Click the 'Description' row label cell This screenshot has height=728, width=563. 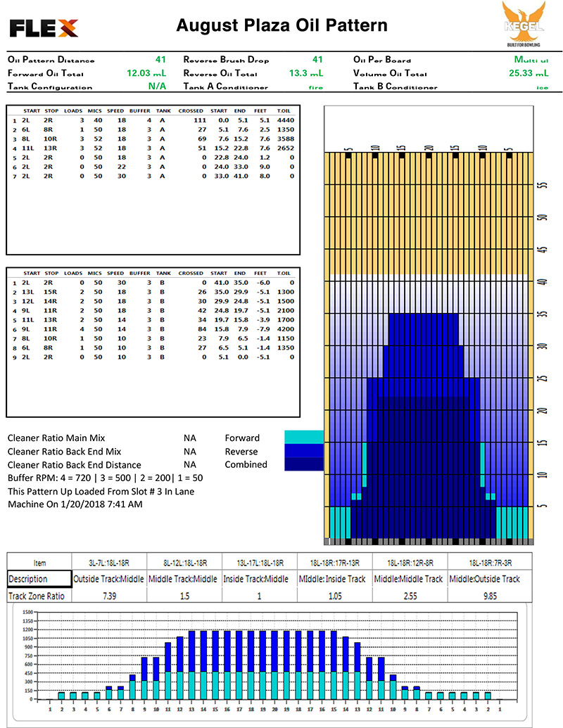tap(38, 579)
